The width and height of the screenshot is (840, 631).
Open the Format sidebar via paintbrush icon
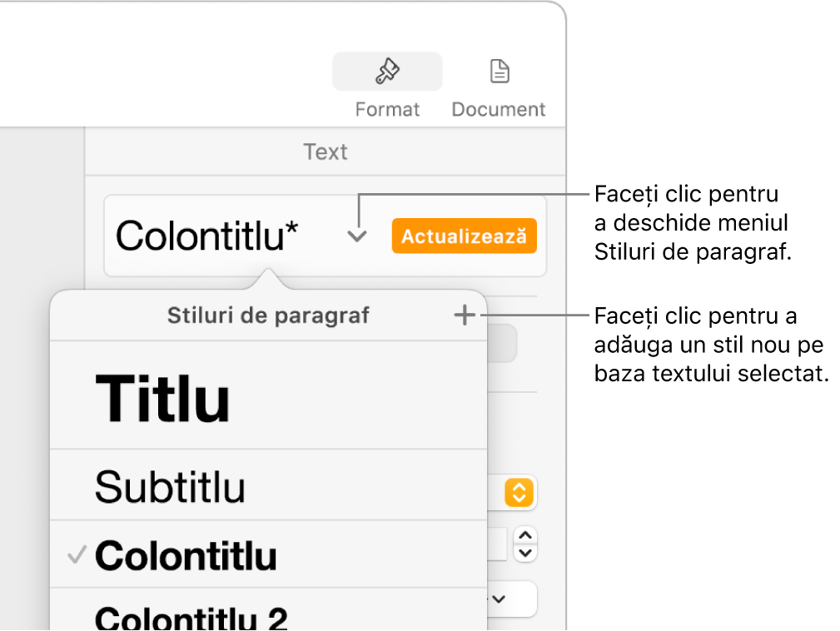(387, 72)
